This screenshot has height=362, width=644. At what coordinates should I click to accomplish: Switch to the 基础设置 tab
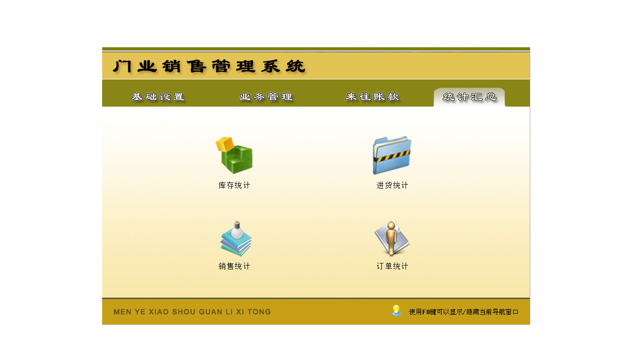pos(158,97)
